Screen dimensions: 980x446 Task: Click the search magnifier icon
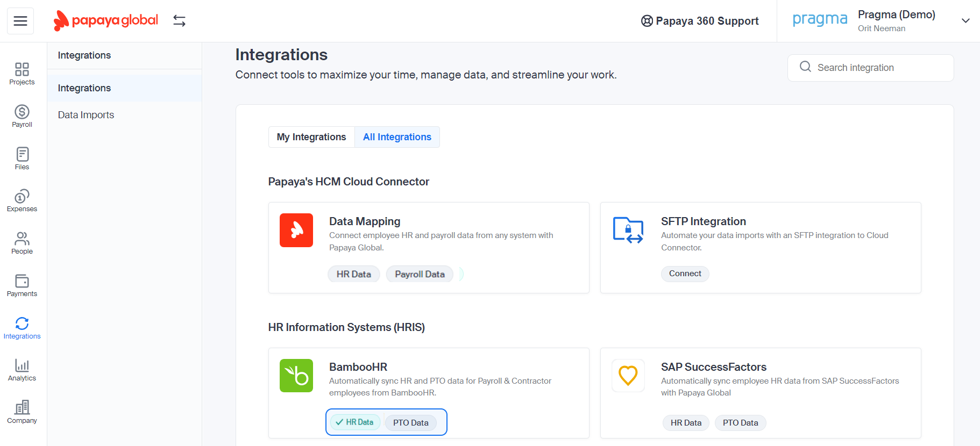pyautogui.click(x=805, y=67)
